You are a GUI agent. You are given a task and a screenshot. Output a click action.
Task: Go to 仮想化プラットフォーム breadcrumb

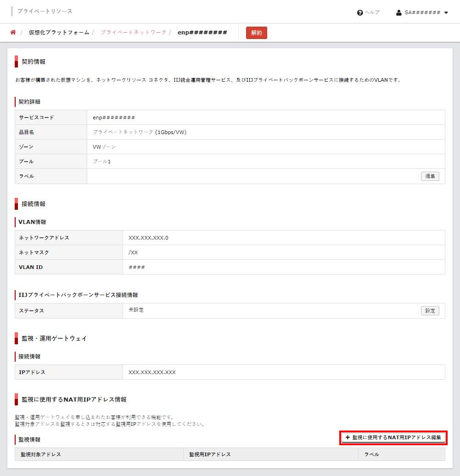tap(59, 33)
